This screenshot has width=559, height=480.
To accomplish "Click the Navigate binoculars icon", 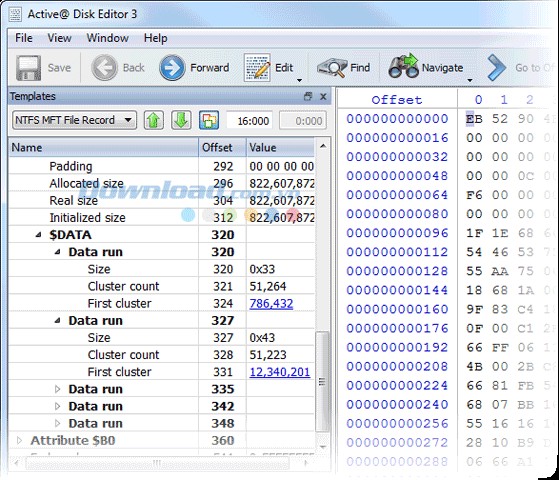I will pyautogui.click(x=403, y=66).
